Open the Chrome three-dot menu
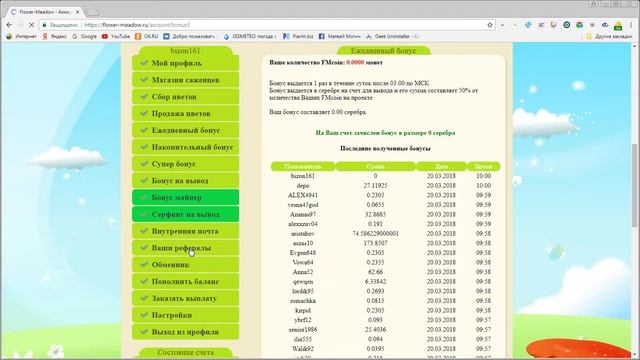Image resolution: width=640 pixels, height=360 pixels. (x=631, y=25)
